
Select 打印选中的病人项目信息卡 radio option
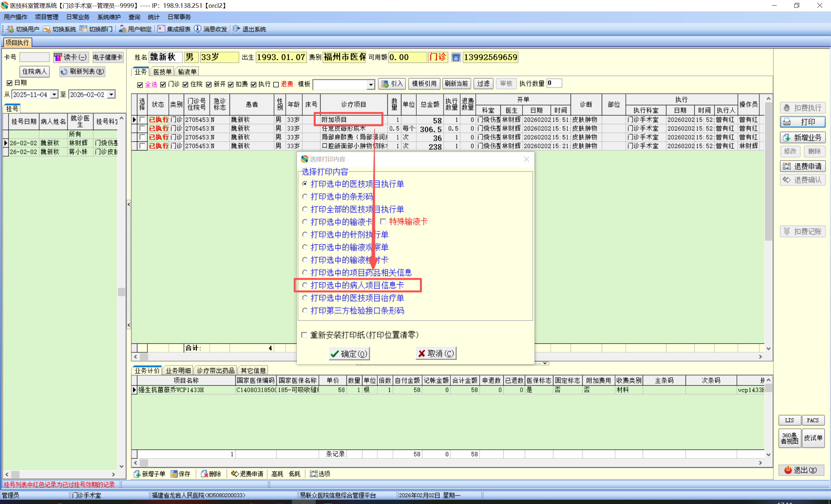305,285
